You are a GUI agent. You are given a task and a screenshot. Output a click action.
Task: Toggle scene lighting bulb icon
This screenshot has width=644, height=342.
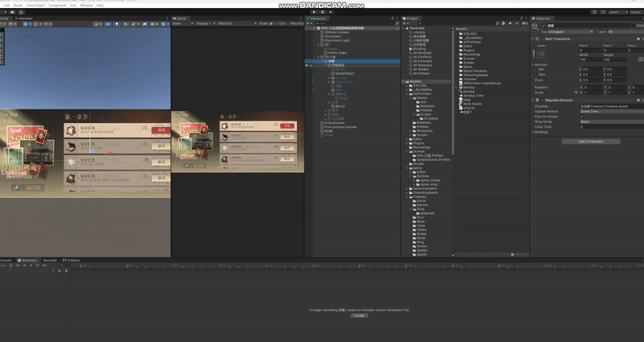click(117, 24)
